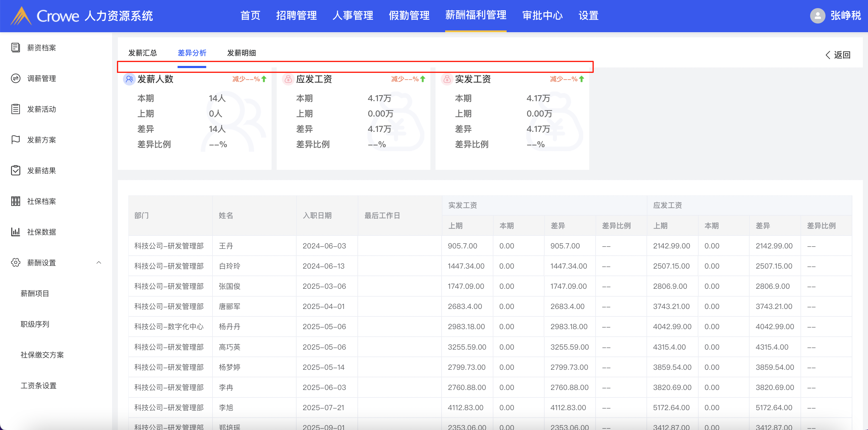Click the table row for 王丹
Viewport: 868px width, 430px height.
(x=226, y=246)
